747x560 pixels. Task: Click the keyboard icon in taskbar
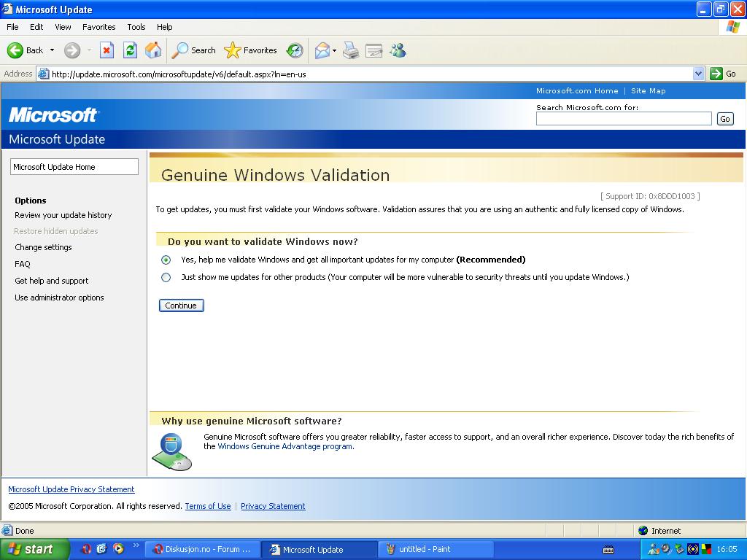[x=608, y=550]
